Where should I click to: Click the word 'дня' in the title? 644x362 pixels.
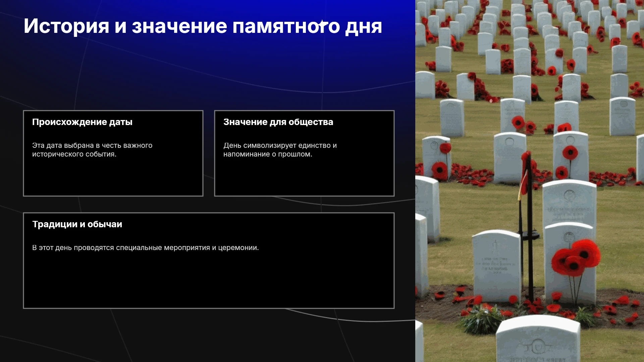364,27
